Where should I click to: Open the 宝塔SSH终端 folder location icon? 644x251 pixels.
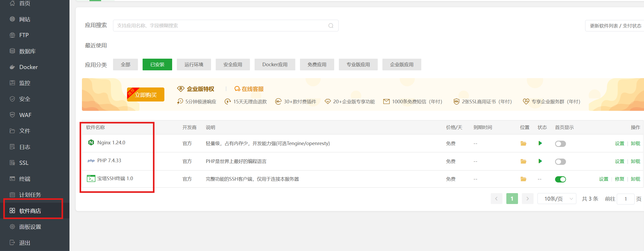coord(523,179)
